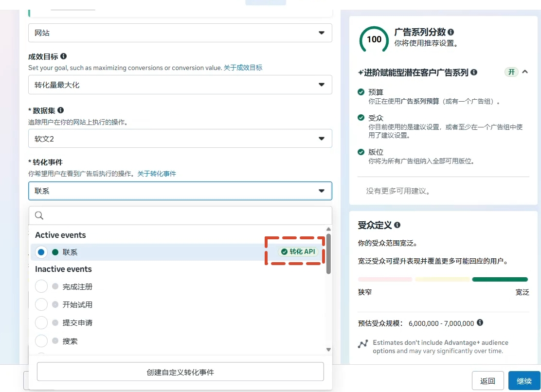The image size is (541, 392).
Task: Click the 转化 API badge
Action: [298, 251]
